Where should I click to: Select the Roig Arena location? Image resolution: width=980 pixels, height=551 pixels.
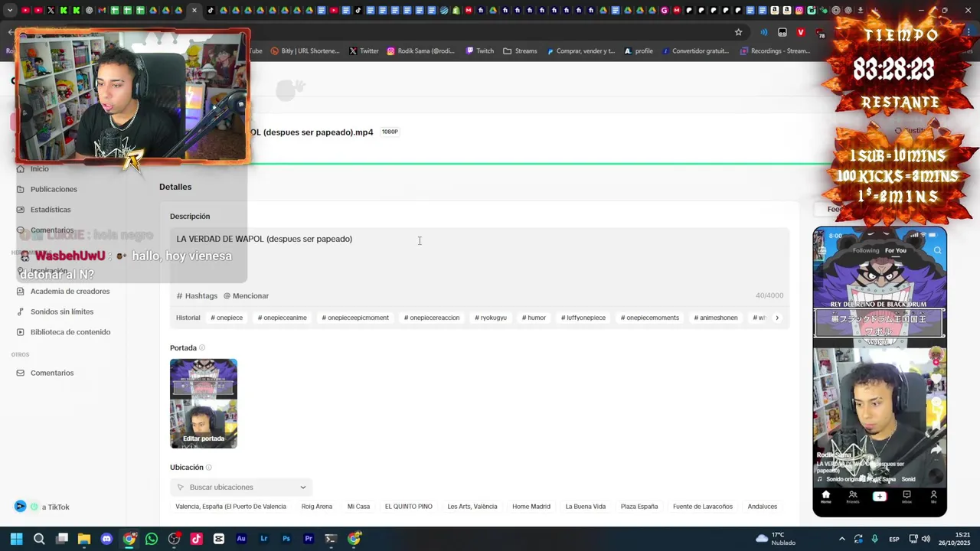click(317, 507)
